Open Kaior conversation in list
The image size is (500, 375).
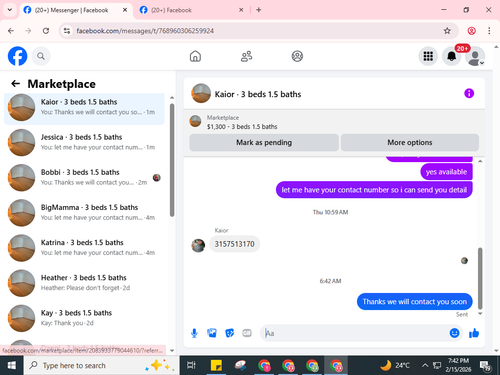(84, 108)
